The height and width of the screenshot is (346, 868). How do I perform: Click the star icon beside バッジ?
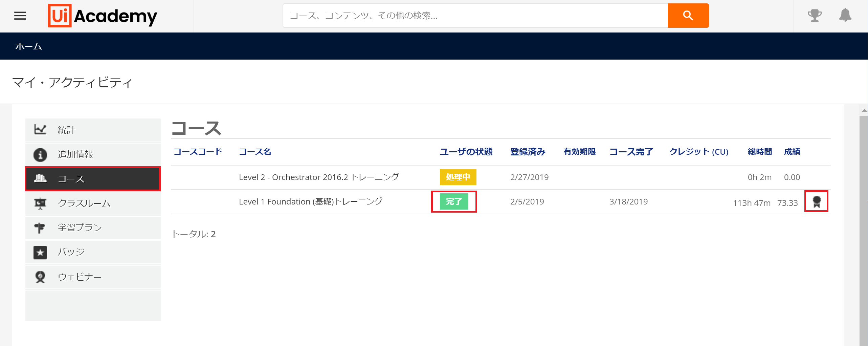[x=40, y=252]
